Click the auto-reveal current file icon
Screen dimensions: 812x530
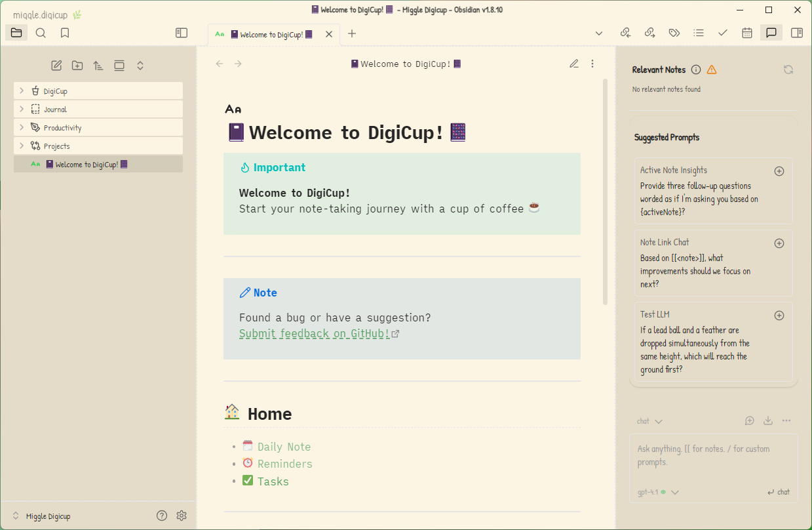coord(119,65)
